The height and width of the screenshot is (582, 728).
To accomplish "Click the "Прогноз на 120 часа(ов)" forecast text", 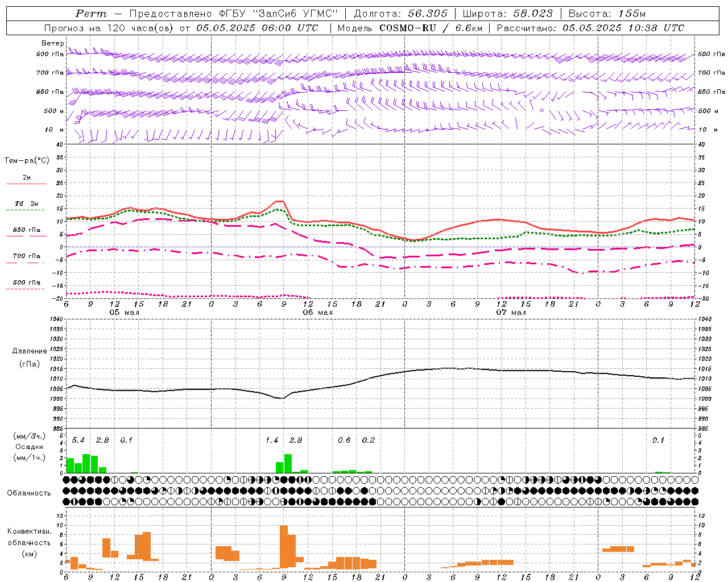I will point(109,28).
